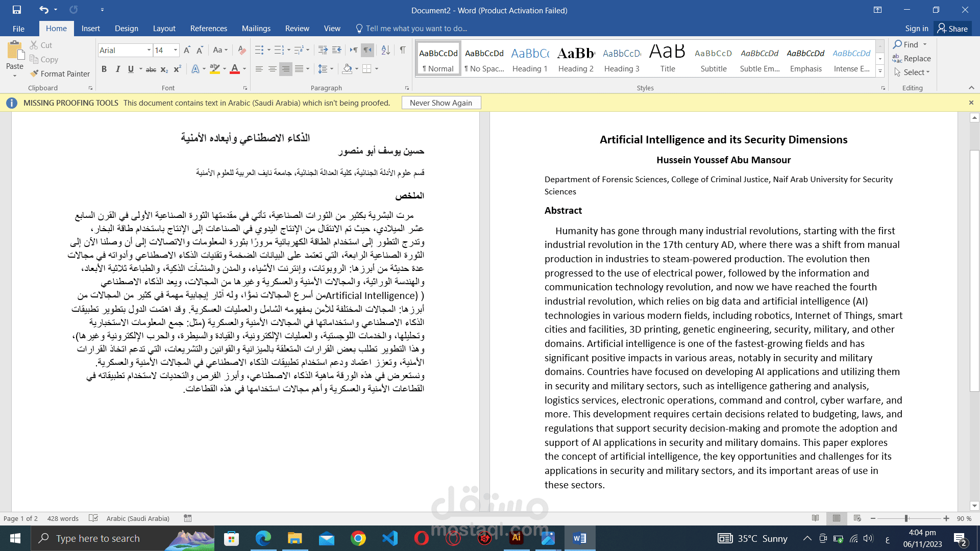Viewport: 980px width, 551px height.
Task: Decrease the paragraph indent
Action: 323,50
